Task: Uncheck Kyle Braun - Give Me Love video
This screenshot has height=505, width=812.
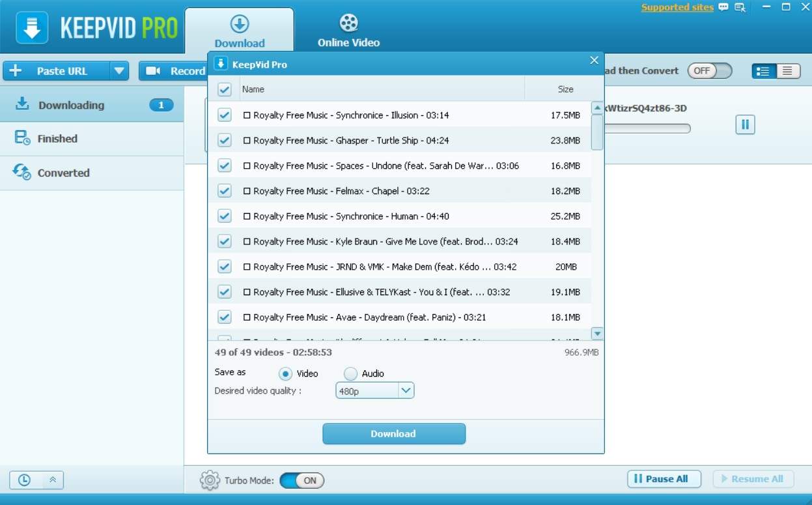Action: pyautogui.click(x=224, y=241)
